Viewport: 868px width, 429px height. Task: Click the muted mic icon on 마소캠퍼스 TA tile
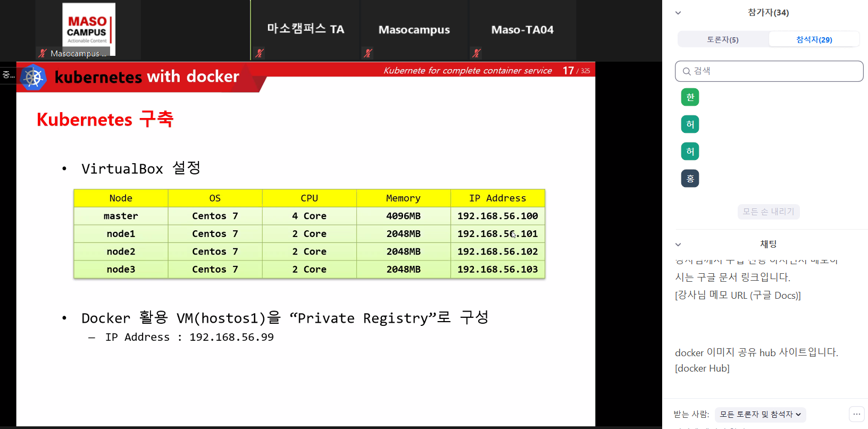point(260,53)
